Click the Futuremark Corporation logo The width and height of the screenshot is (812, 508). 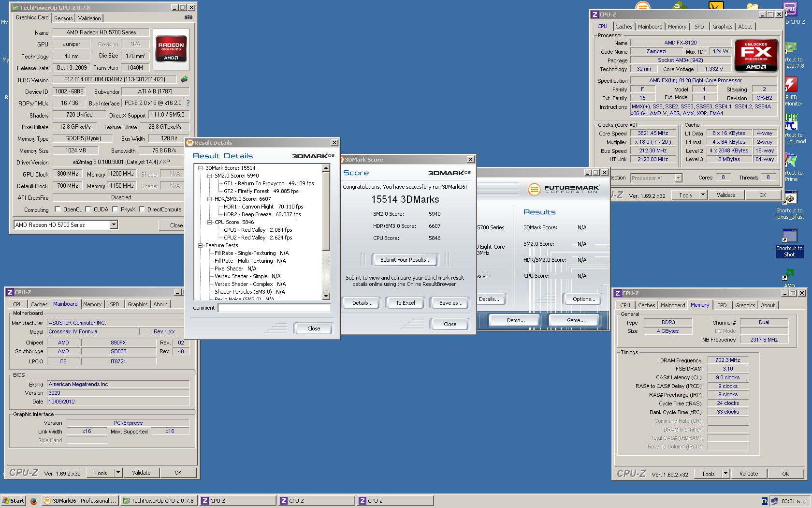[x=564, y=189]
